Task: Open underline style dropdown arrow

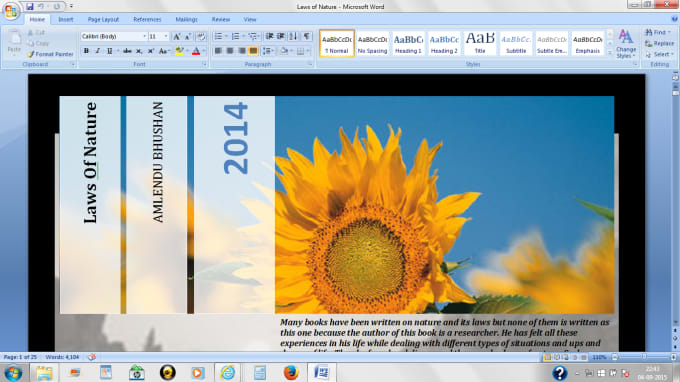Action: 117,51
